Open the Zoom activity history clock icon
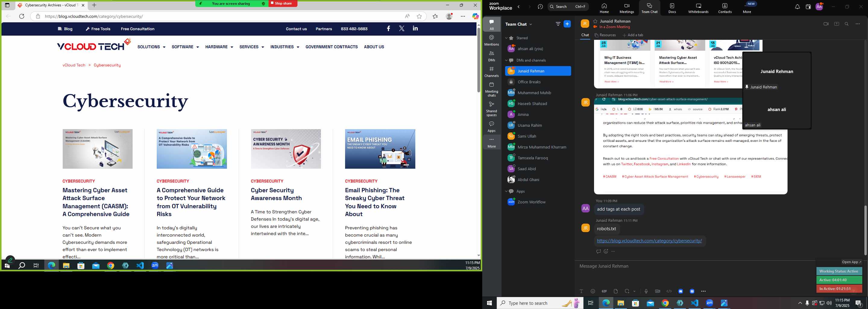This screenshot has height=309, width=868. pos(540,7)
